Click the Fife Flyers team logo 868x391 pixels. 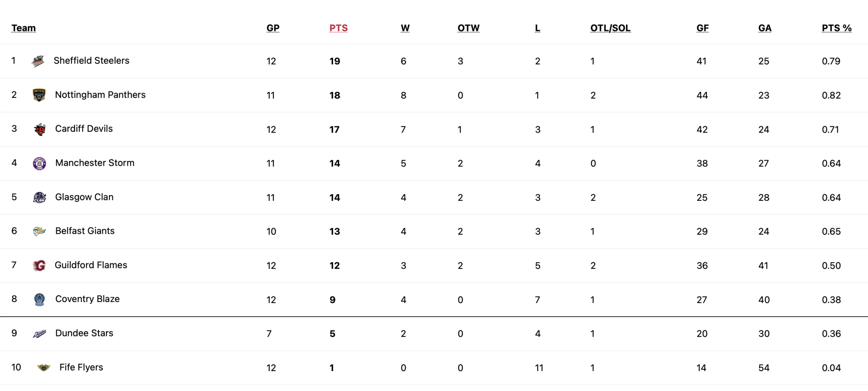pyautogui.click(x=44, y=368)
